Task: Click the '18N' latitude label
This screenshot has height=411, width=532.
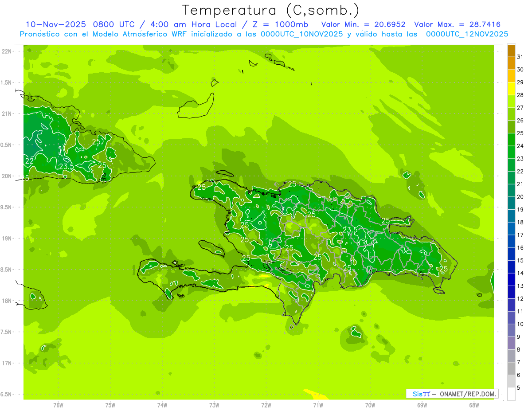Action: click(7, 301)
